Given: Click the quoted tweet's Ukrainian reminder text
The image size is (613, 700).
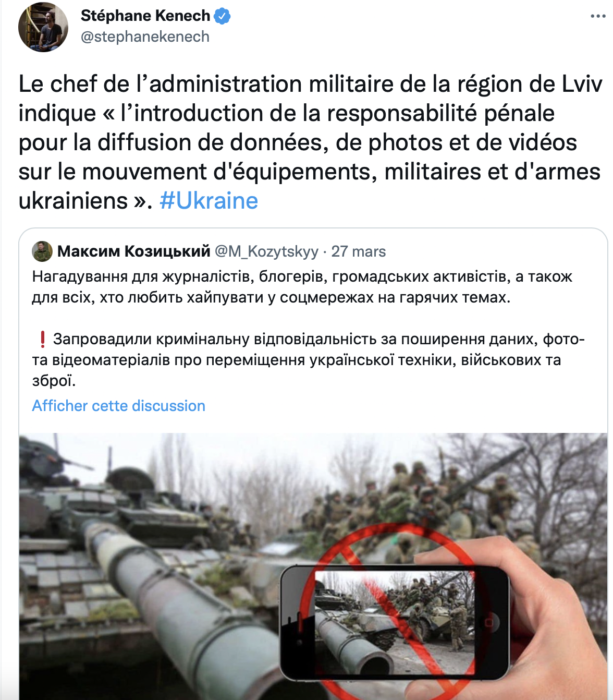Looking at the screenshot, I should coord(302,287).
